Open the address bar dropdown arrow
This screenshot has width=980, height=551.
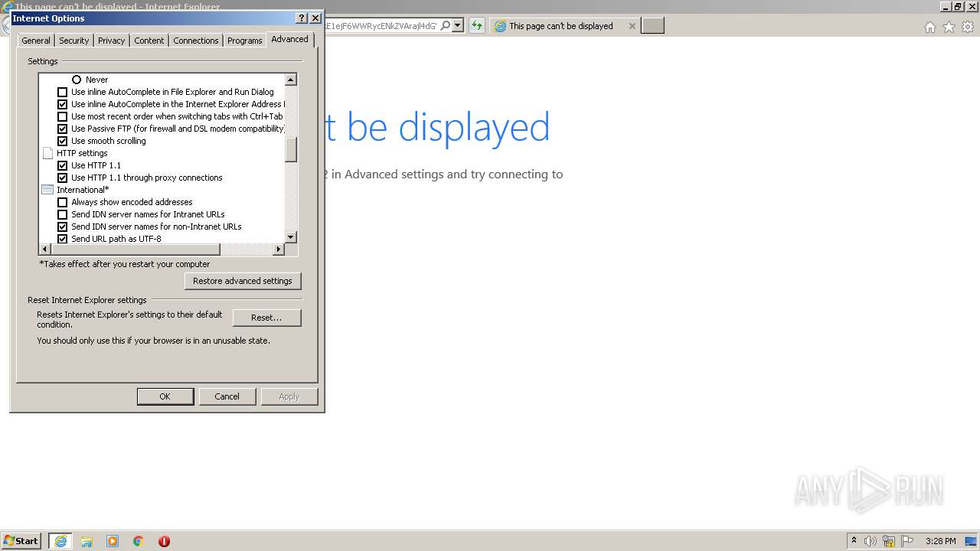tap(458, 25)
